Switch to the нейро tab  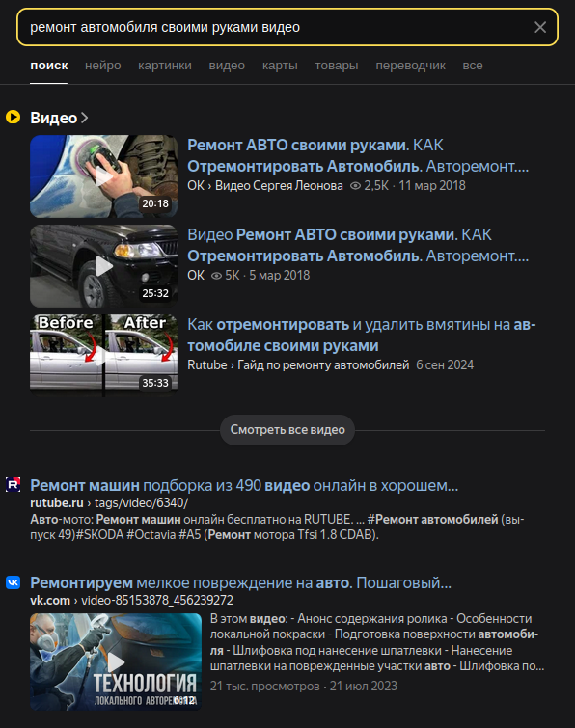point(102,66)
